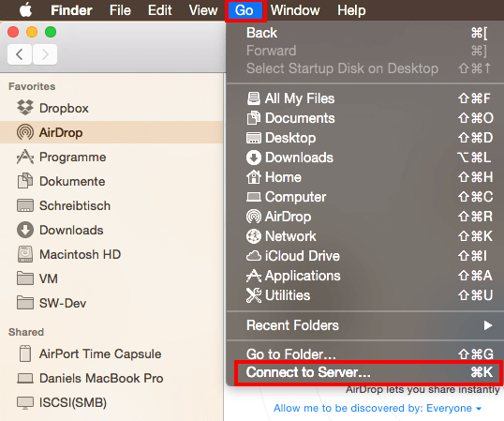The width and height of the screenshot is (504, 421).
Task: Choose Go to Folder… menu item
Action: click(x=366, y=354)
